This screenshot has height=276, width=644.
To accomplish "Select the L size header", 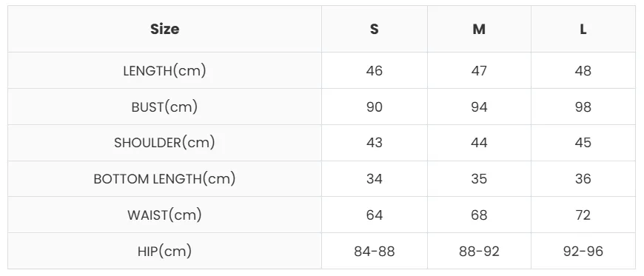I will 583,29.
